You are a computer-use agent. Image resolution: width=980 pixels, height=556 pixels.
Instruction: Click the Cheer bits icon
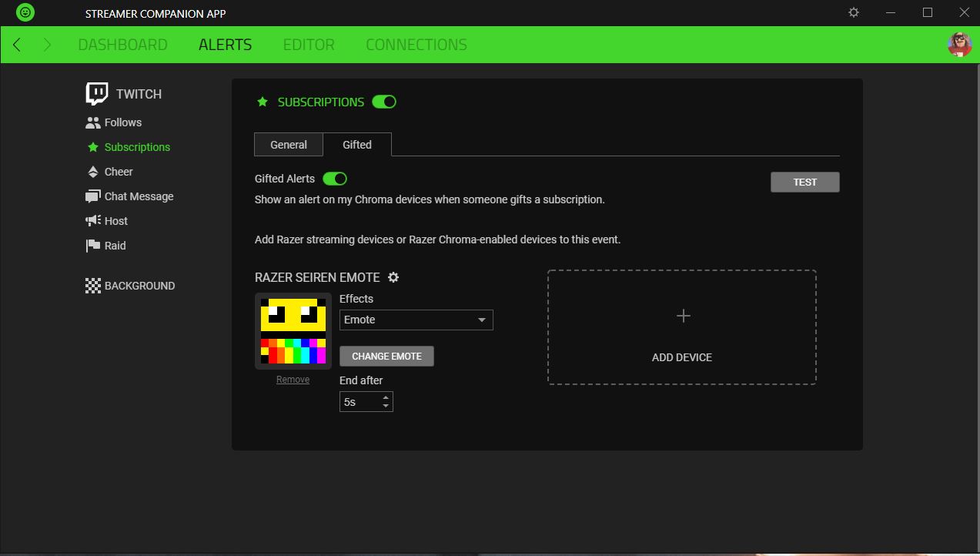93,172
